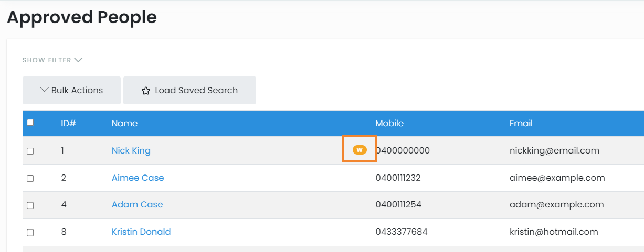Click mobile number 0433377684

(402, 232)
